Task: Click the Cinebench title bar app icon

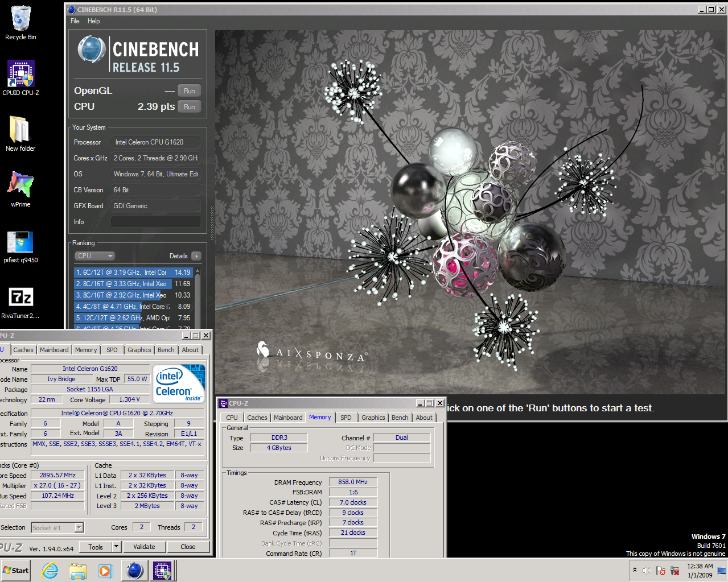Action: click(x=72, y=9)
